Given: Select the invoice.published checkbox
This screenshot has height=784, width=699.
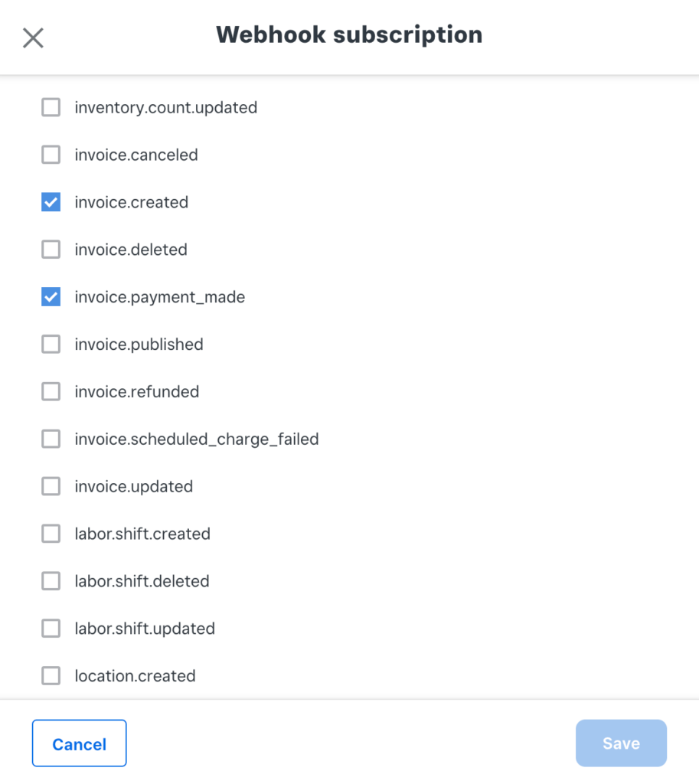Looking at the screenshot, I should pyautogui.click(x=51, y=344).
